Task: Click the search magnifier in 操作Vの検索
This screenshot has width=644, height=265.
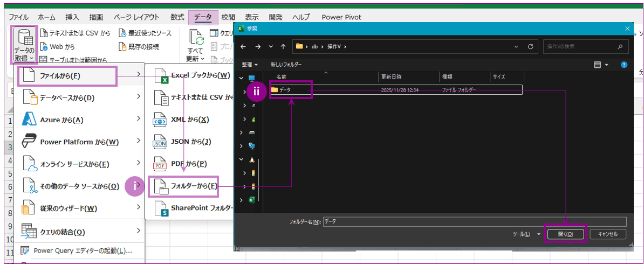Action: click(x=620, y=46)
